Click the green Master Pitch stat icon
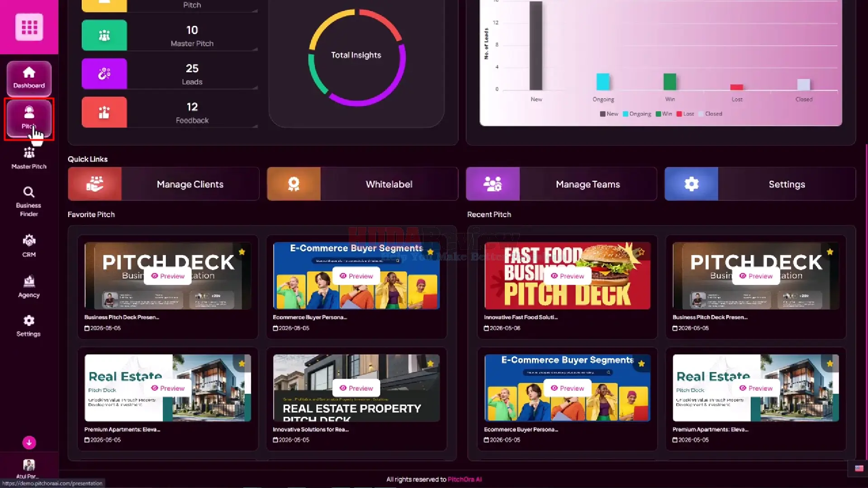The width and height of the screenshot is (868, 488). coord(104,35)
